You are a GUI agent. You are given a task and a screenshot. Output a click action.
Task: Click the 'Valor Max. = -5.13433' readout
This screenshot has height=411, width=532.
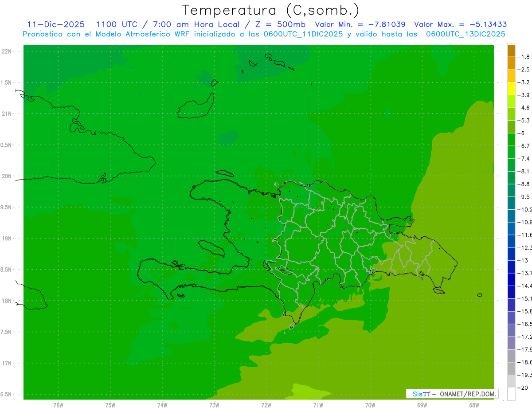(460, 24)
